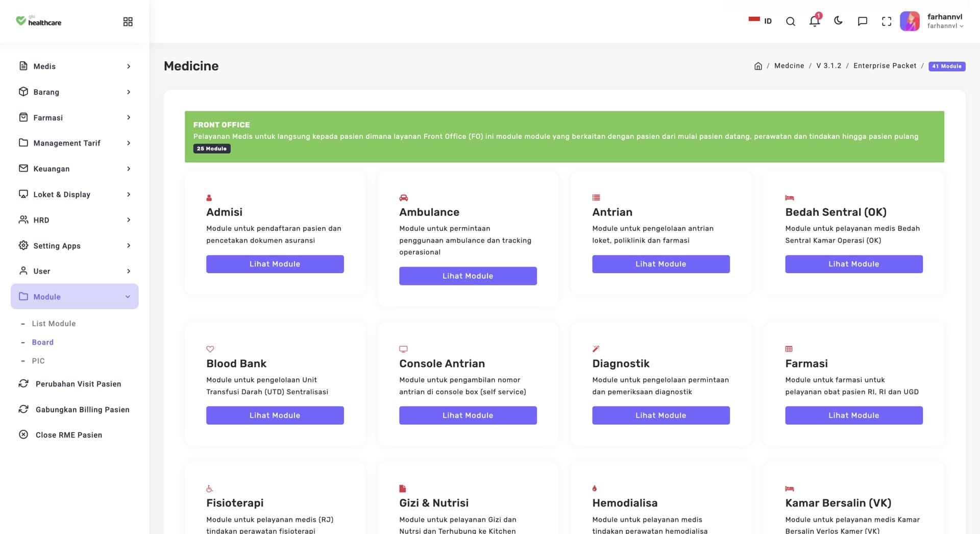Expand the Barang sidebar menu
The height and width of the screenshot is (534, 980).
click(x=75, y=92)
